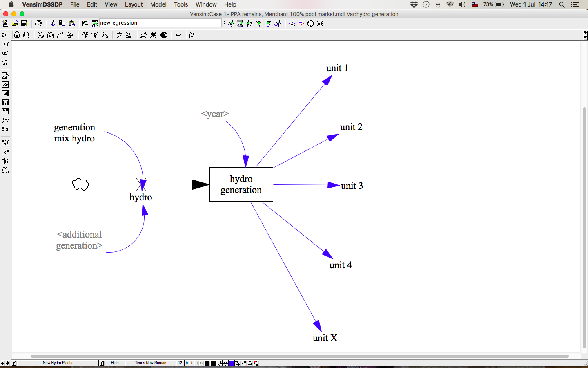Click the Dropbox menu bar icon
This screenshot has height=368, width=588.
coord(414,4)
